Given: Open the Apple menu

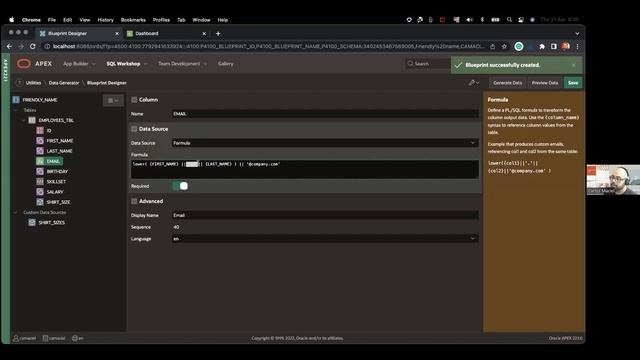Looking at the screenshot, I should click(11, 20).
